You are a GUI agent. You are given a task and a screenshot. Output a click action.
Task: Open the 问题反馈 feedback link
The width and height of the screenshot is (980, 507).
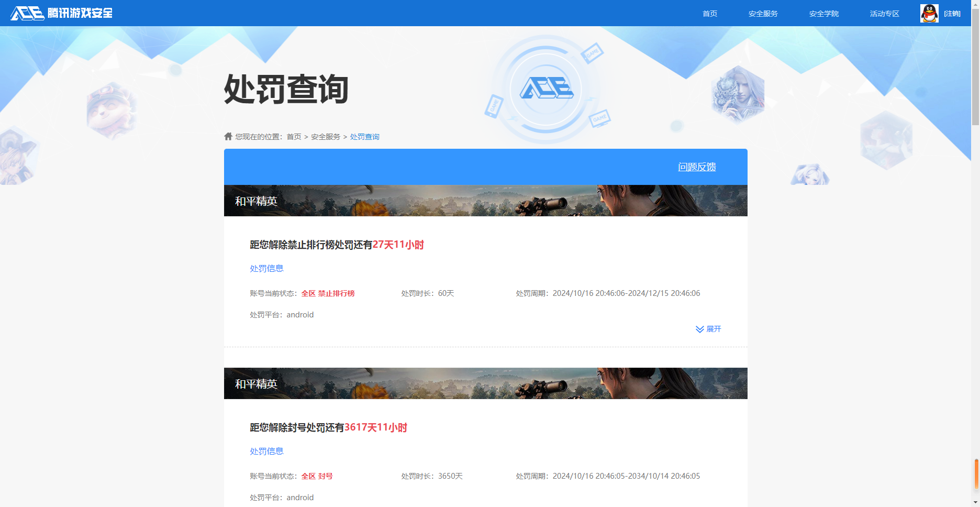(x=697, y=167)
